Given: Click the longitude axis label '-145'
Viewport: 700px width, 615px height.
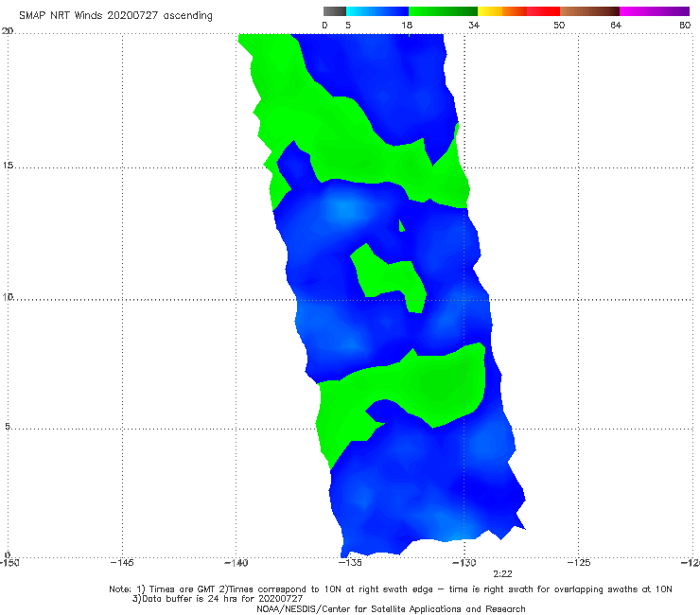Looking at the screenshot, I should tap(122, 563).
